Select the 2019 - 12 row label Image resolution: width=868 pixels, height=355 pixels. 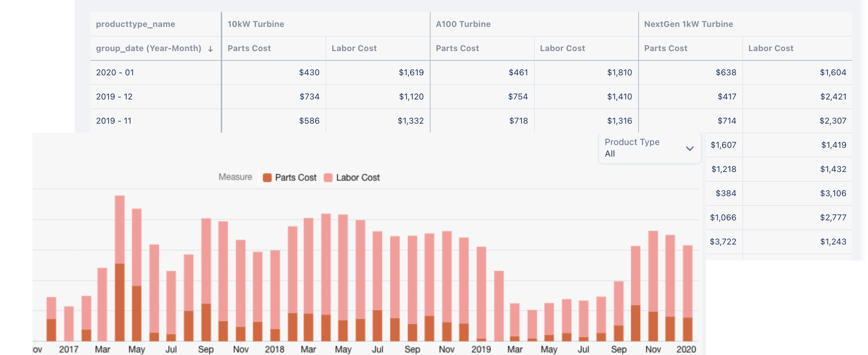114,97
